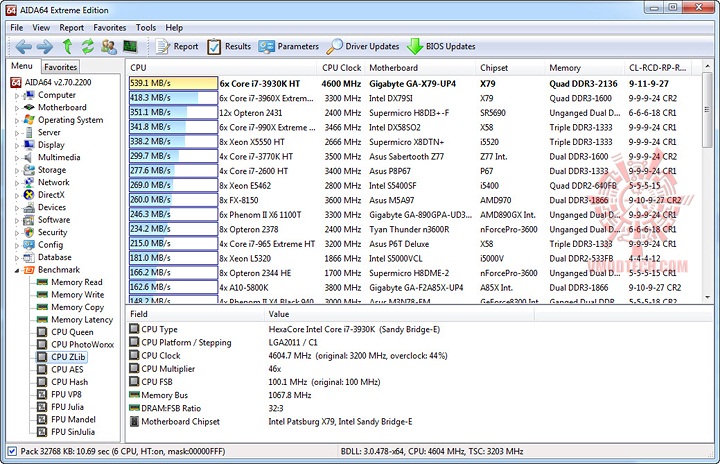Collapse the Benchmark tree node

pos(17,270)
